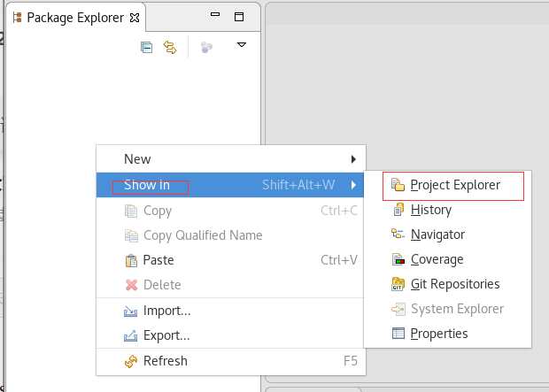Screen dimensions: 549x392
Task: Collapse all in Package Explorer toolbar
Action: 146,47
